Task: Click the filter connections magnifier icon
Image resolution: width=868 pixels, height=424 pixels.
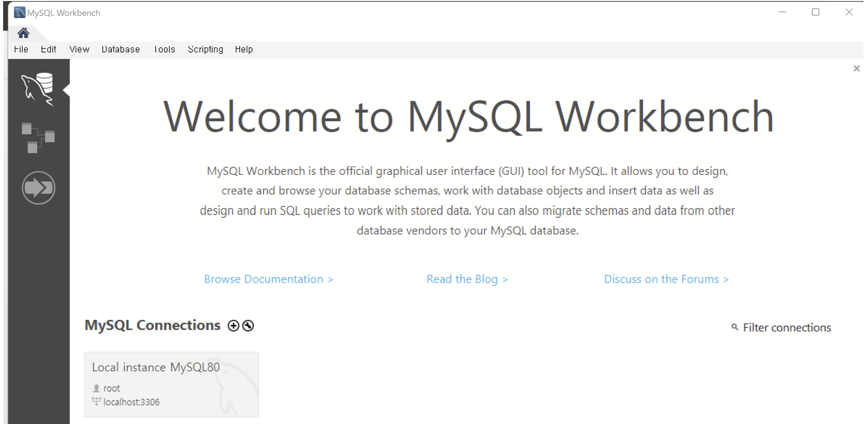Action: [735, 327]
